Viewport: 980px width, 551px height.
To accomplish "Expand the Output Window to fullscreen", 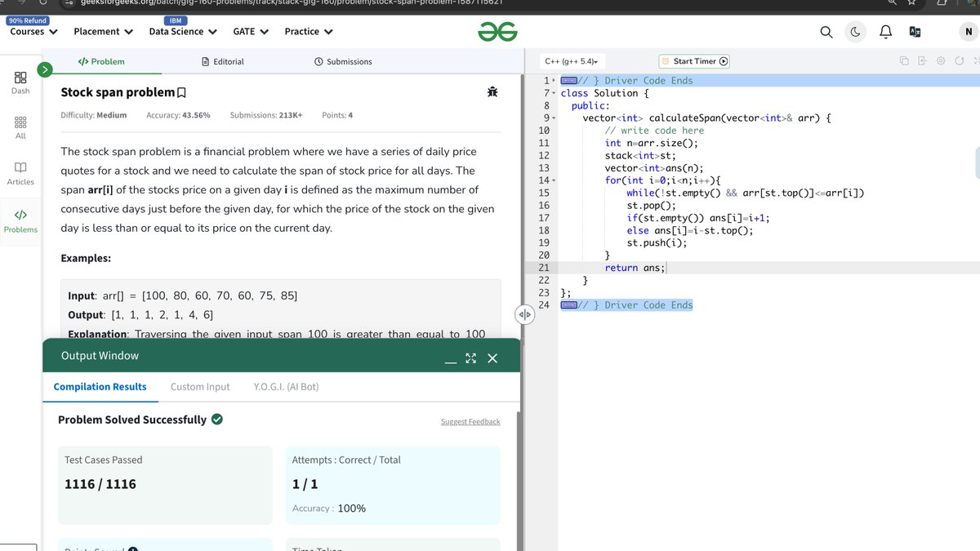I will click(470, 358).
